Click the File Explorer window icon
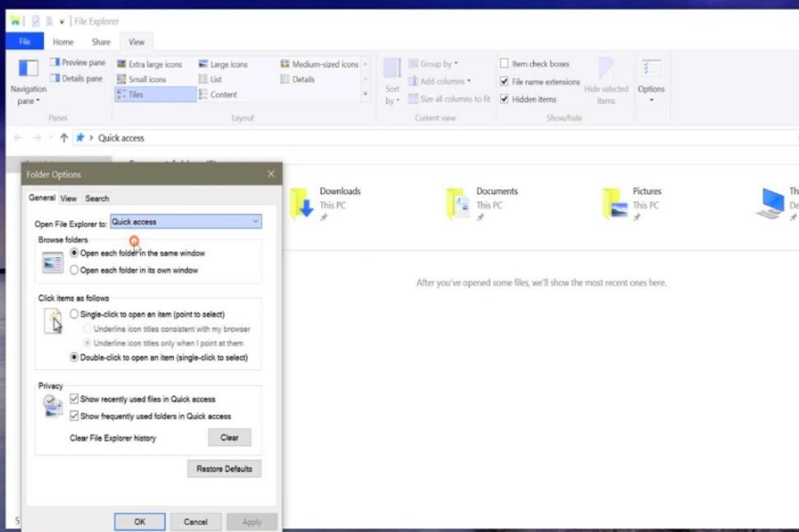The width and height of the screenshot is (799, 532). tap(14, 21)
